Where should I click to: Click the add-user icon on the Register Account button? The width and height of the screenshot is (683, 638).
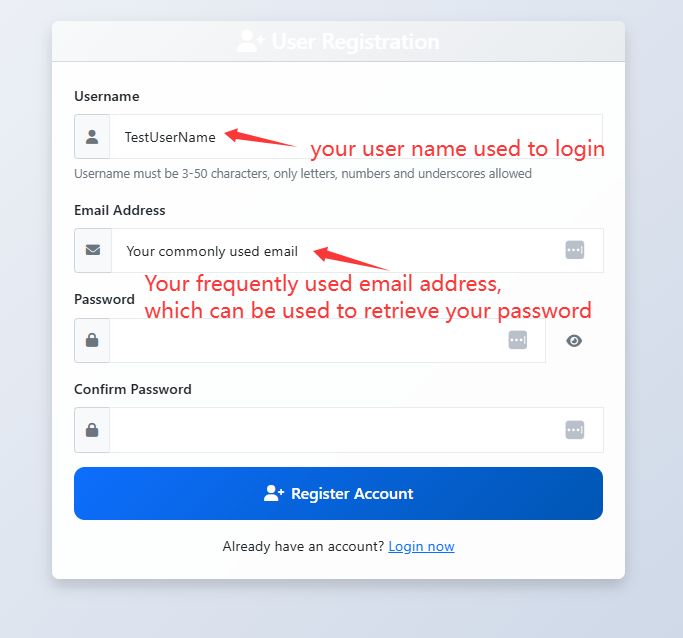point(274,493)
